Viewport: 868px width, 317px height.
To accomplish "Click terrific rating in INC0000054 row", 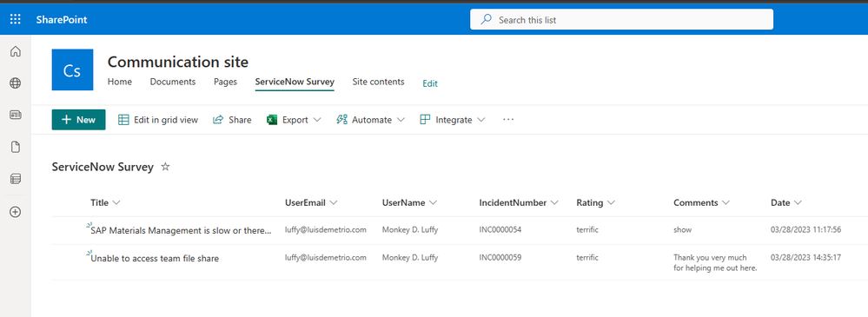I will click(x=588, y=229).
